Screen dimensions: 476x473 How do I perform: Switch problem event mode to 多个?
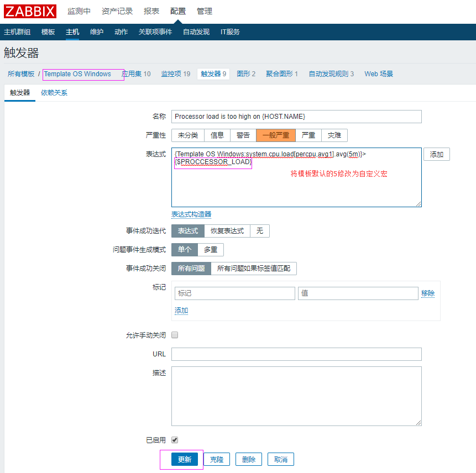[x=210, y=250]
